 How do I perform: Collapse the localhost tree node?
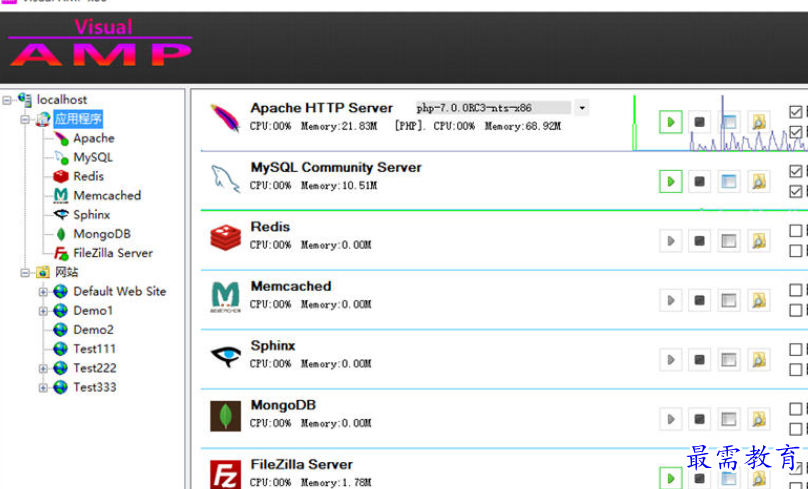click(7, 100)
